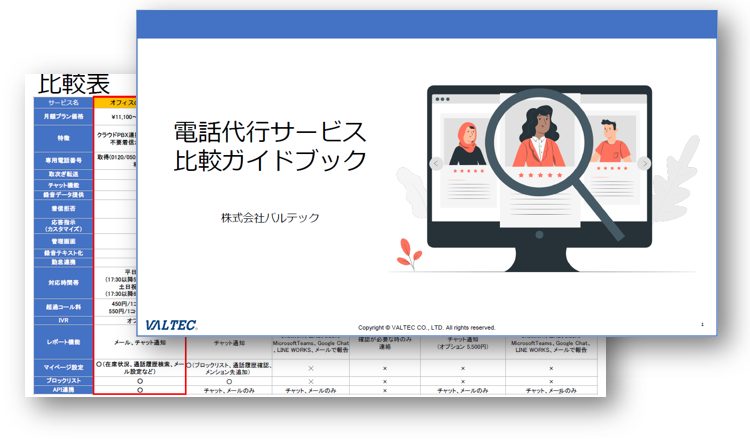Select the レポート機能 row label

pyautogui.click(x=64, y=342)
